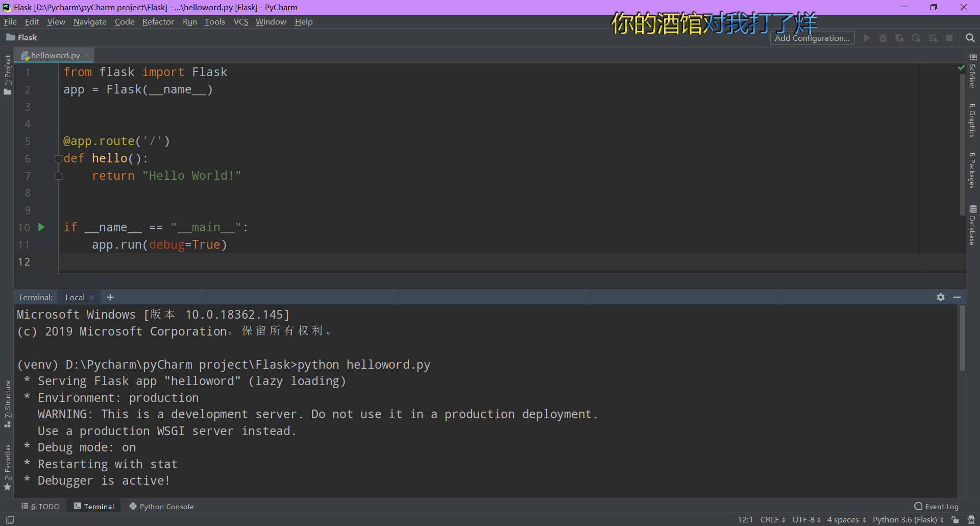The width and height of the screenshot is (980, 526).
Task: Open the Event Log
Action: 937,507
